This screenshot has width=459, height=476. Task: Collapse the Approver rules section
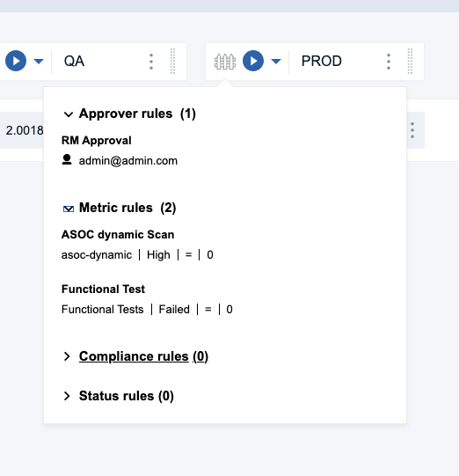[x=69, y=114]
